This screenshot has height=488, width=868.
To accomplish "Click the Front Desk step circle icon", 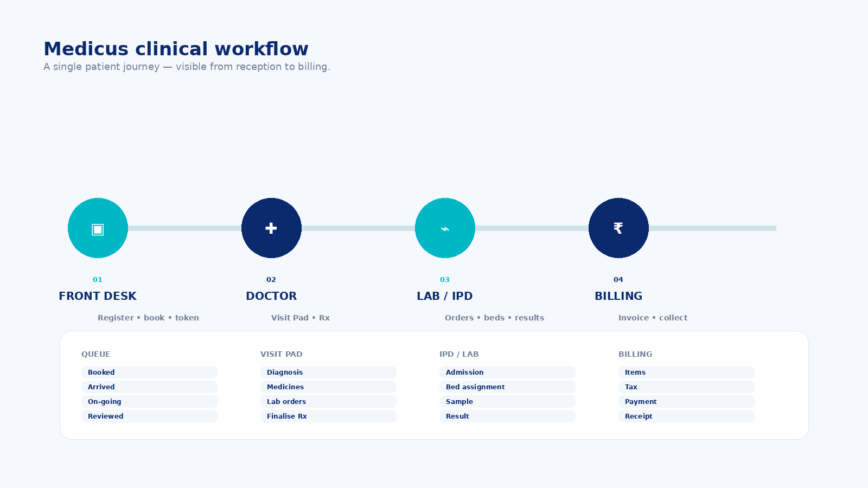I will (x=98, y=228).
